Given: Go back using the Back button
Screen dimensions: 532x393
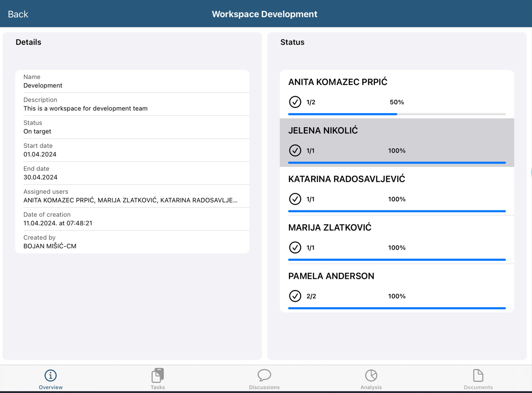Looking at the screenshot, I should [x=18, y=14].
